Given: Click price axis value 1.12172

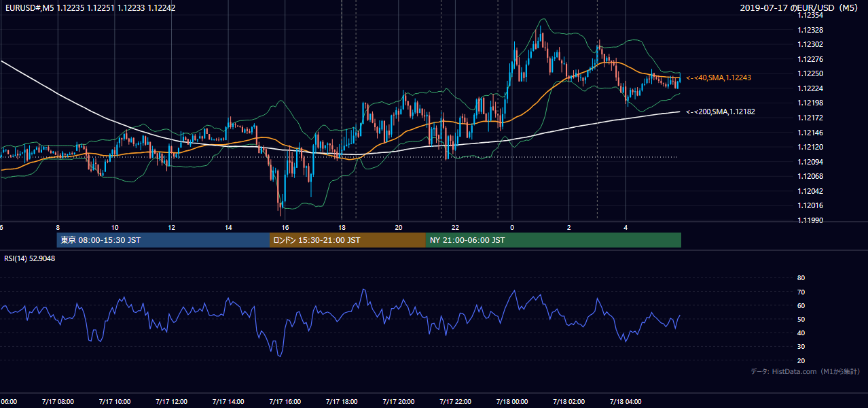Looking at the screenshot, I should pyautogui.click(x=811, y=118).
